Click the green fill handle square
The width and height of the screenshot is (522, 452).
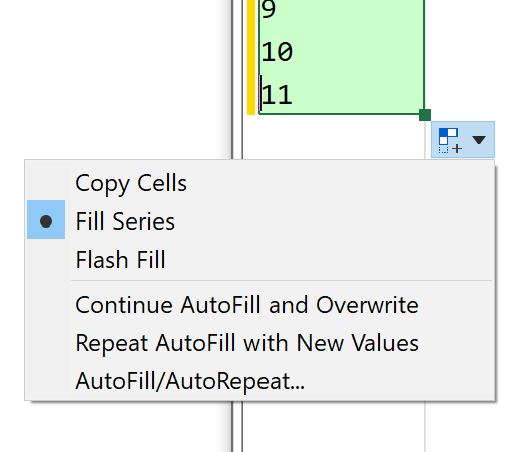pos(425,115)
